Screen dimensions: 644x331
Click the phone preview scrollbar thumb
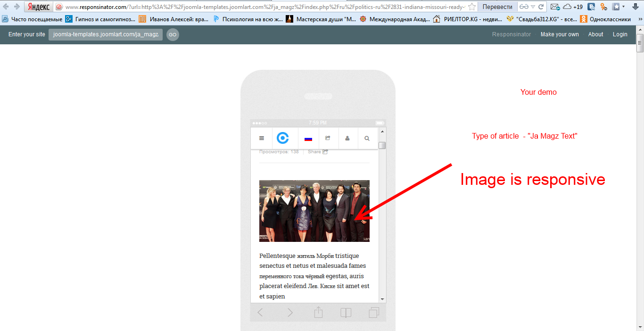pos(382,145)
